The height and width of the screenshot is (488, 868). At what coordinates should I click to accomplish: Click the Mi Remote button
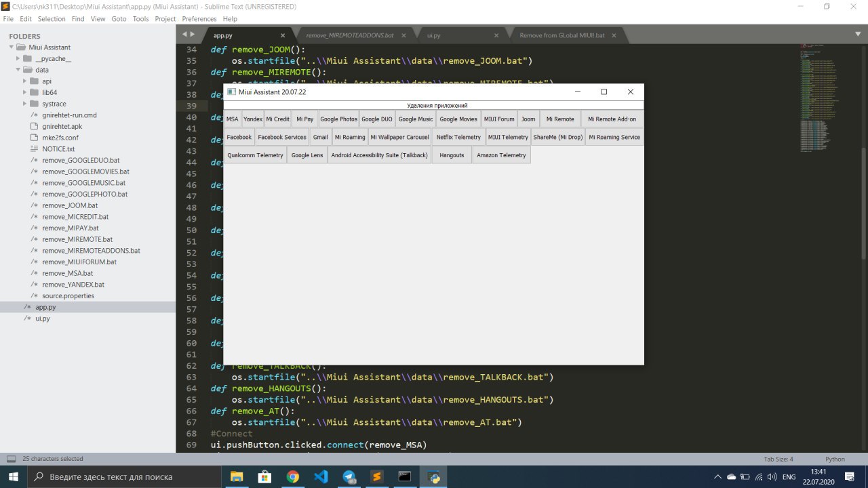[560, 119]
